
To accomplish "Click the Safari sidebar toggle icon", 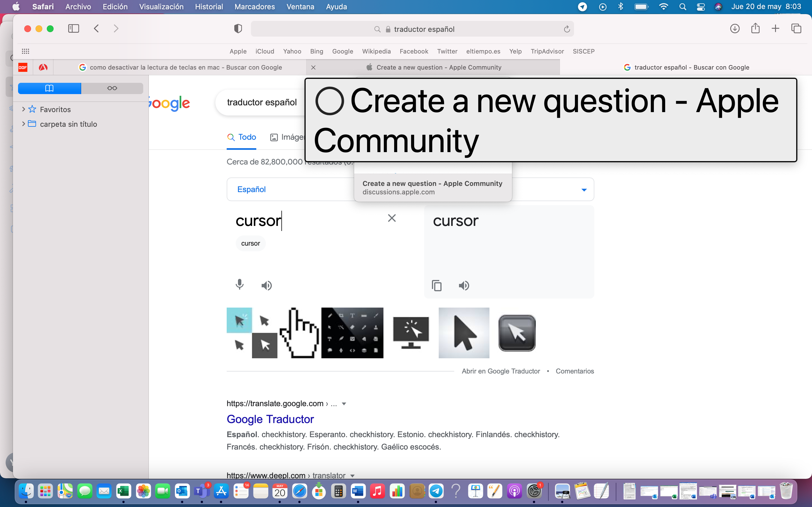I will [74, 28].
